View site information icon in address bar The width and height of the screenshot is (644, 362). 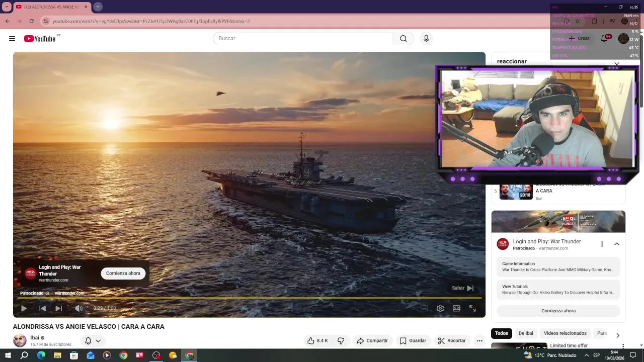click(x=46, y=21)
